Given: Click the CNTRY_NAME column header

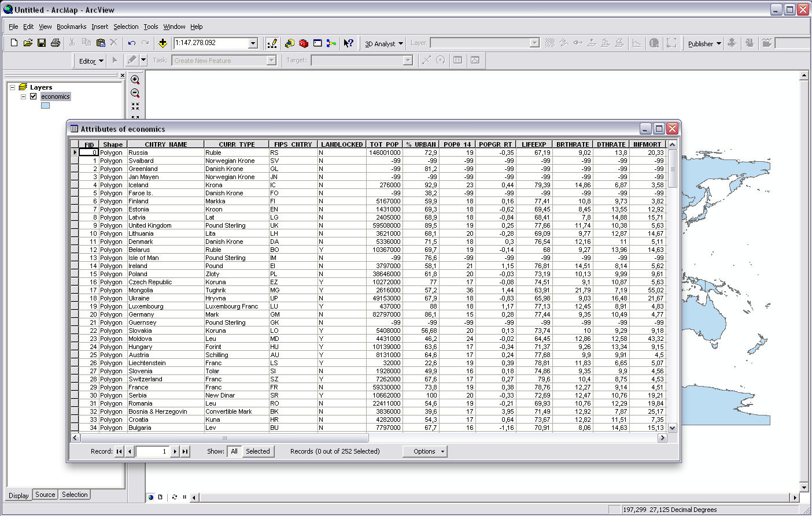Looking at the screenshot, I should pyautogui.click(x=165, y=144).
